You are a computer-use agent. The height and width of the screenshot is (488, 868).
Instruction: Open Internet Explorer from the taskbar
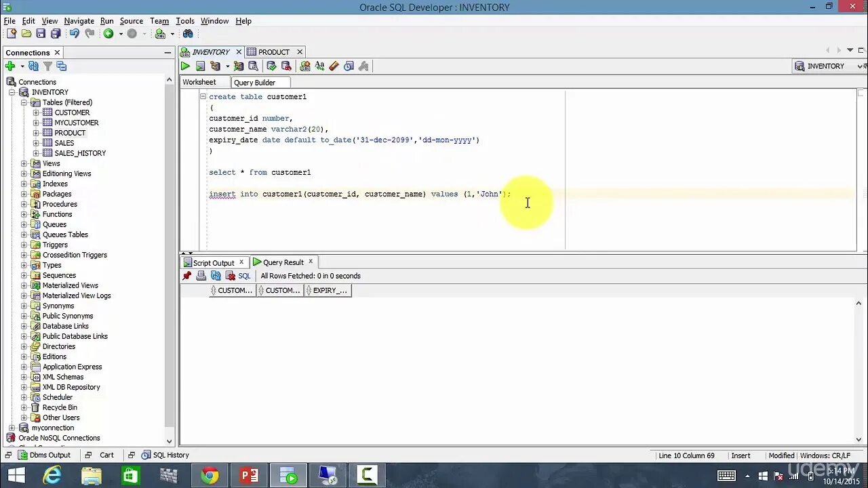click(52, 476)
